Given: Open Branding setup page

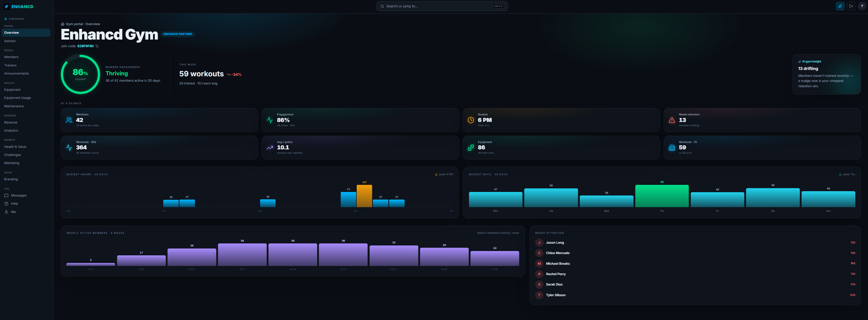Looking at the screenshot, I should [x=26, y=179].
